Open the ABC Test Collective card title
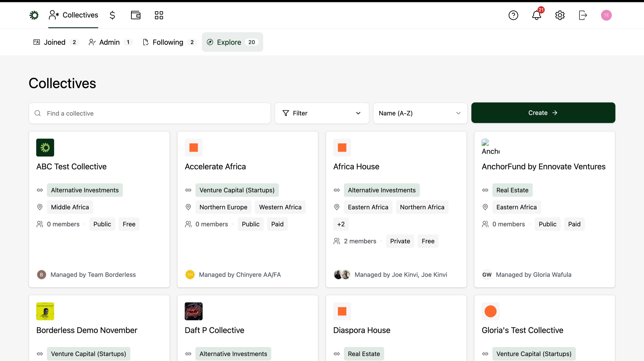Image resolution: width=644 pixels, height=361 pixels. pos(72,167)
